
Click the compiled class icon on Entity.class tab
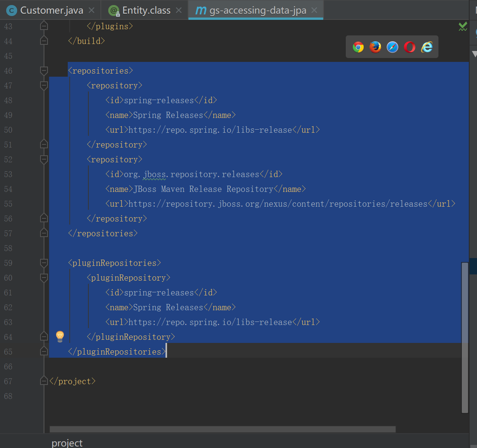114,10
